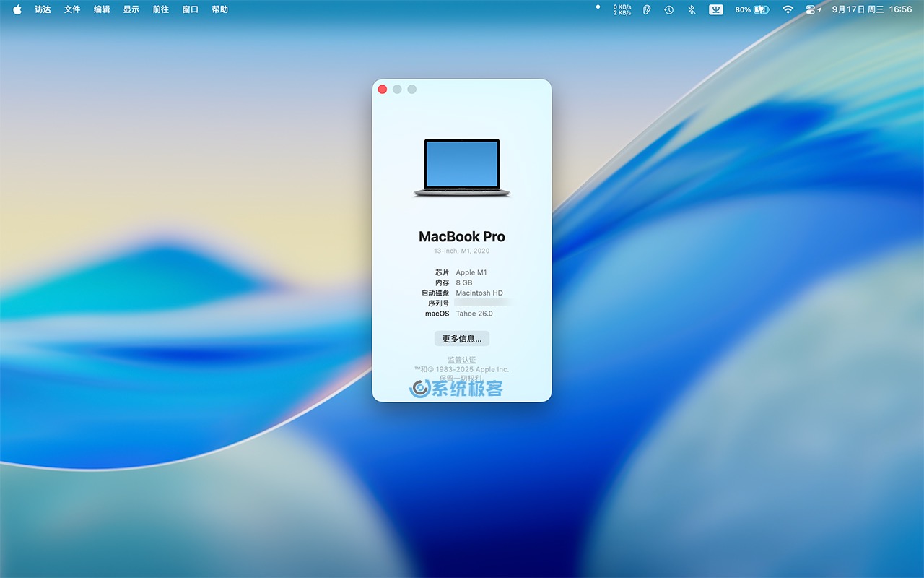Click the 更多信息... button
The height and width of the screenshot is (578, 924).
[x=462, y=338]
